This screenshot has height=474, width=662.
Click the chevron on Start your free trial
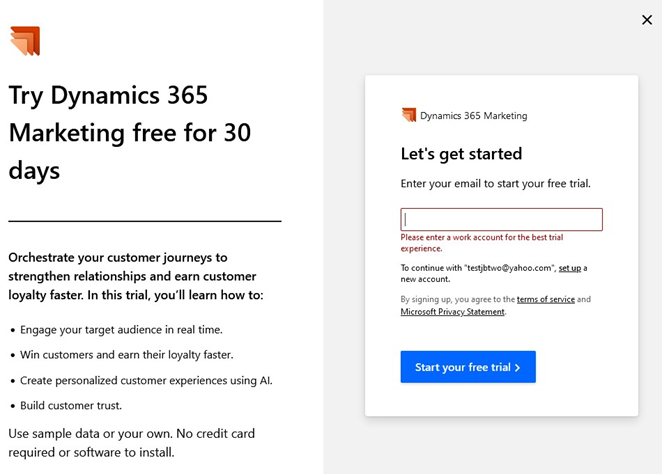[518, 368]
